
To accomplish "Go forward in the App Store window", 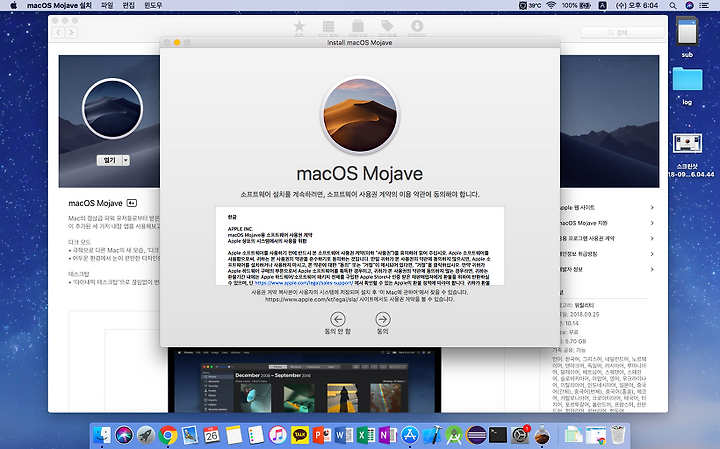I will point(71,32).
